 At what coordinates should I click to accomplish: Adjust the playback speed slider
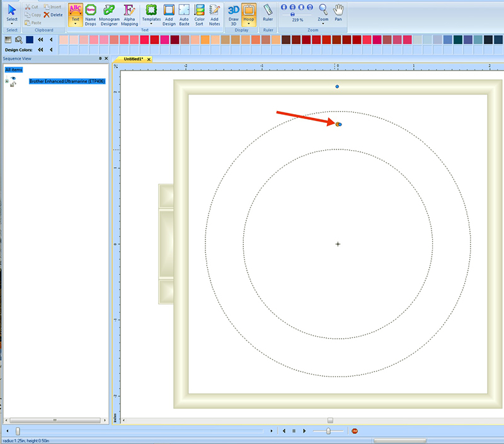click(329, 431)
